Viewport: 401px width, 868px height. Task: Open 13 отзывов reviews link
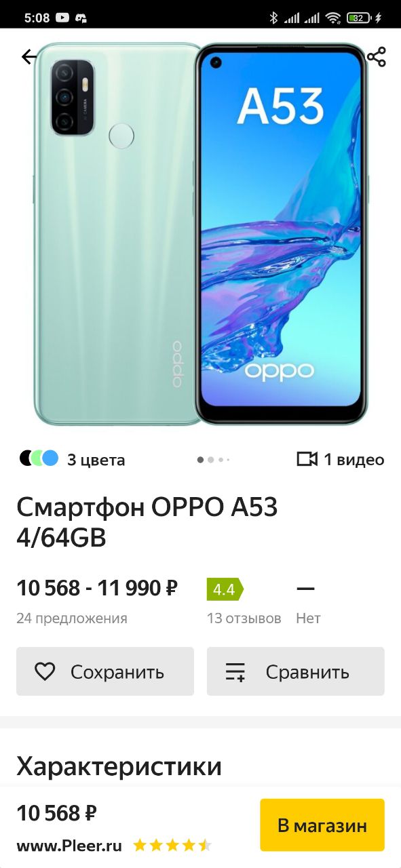point(244,618)
